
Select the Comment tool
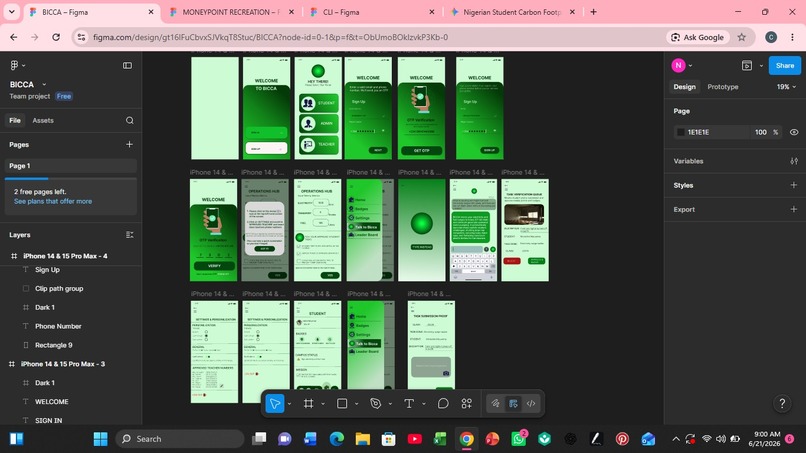443,404
